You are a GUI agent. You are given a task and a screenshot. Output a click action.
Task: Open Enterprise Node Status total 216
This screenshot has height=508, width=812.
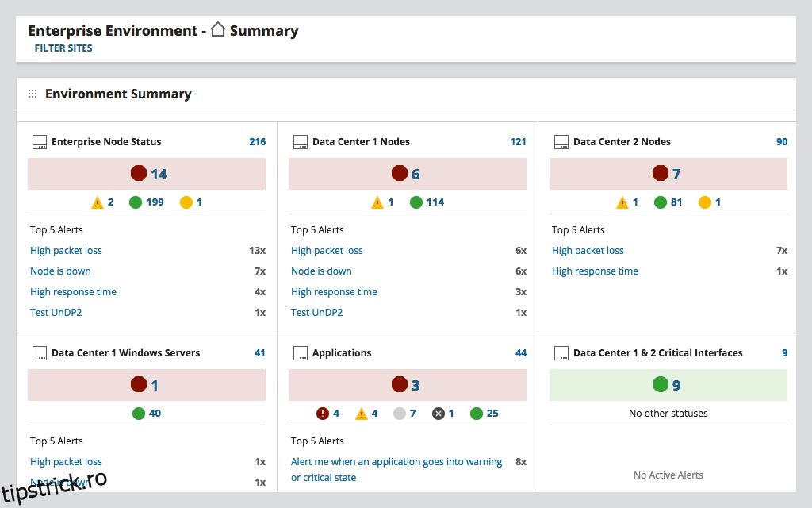258,142
